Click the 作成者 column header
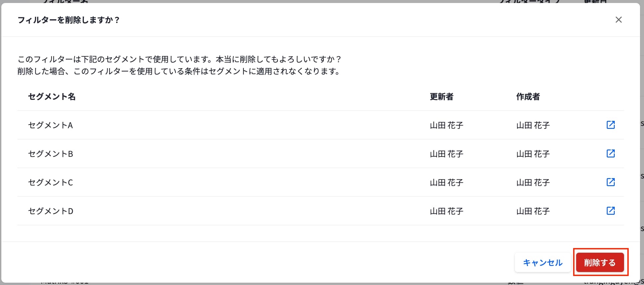 coord(528,97)
